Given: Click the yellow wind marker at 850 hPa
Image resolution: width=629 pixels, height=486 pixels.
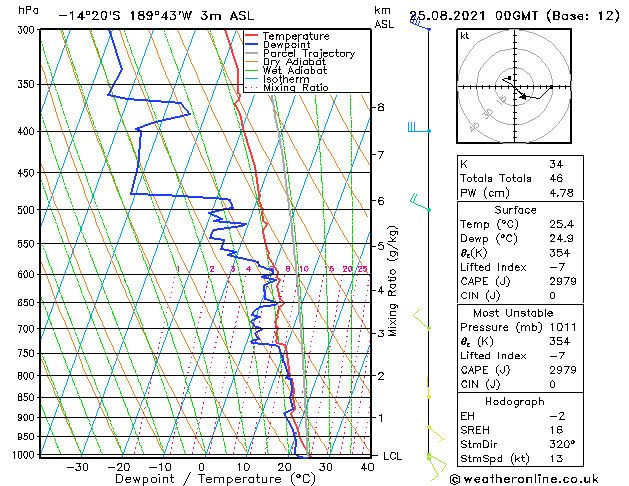Looking at the screenshot, I should [428, 393].
